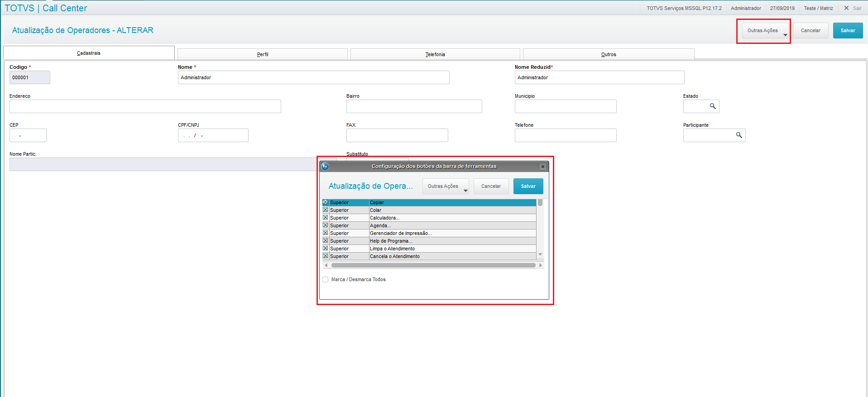Click the Codigo field showing 000001
This screenshot has height=397, width=868.
(30, 77)
